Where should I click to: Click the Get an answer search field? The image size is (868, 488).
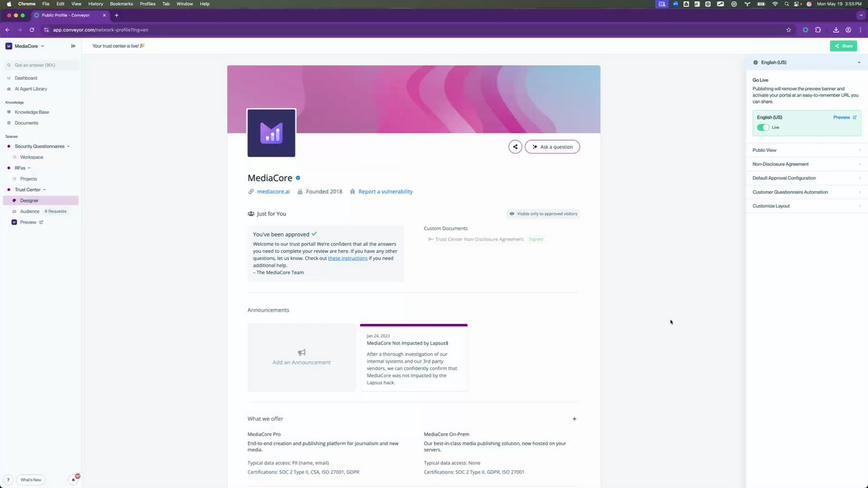42,65
